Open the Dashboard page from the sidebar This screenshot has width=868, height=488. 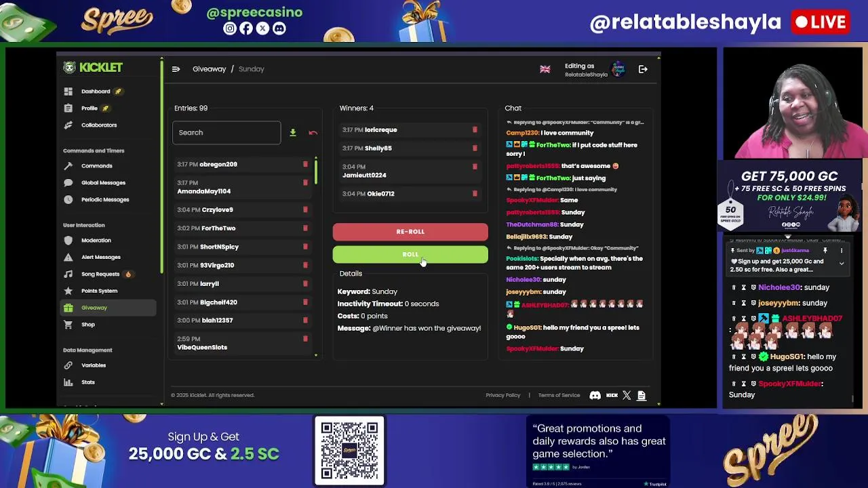click(x=96, y=91)
